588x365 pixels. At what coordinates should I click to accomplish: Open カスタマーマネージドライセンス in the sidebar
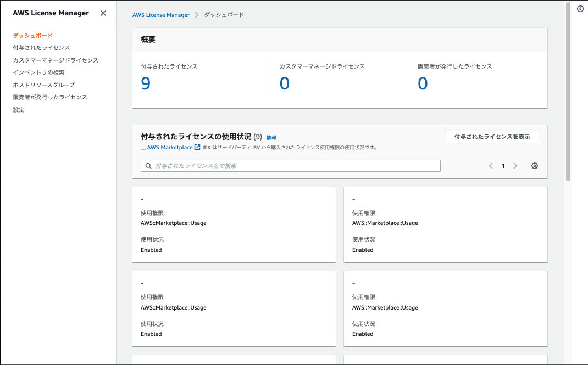pyautogui.click(x=56, y=60)
